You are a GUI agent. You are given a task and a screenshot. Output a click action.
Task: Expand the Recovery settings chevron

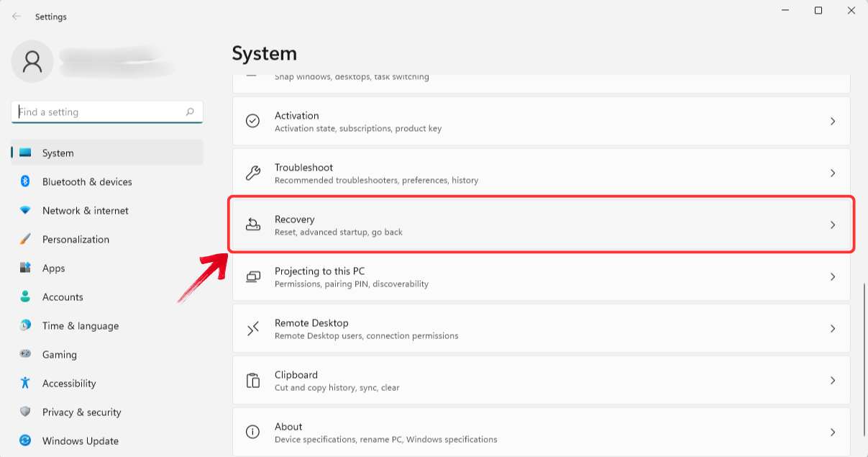click(832, 224)
